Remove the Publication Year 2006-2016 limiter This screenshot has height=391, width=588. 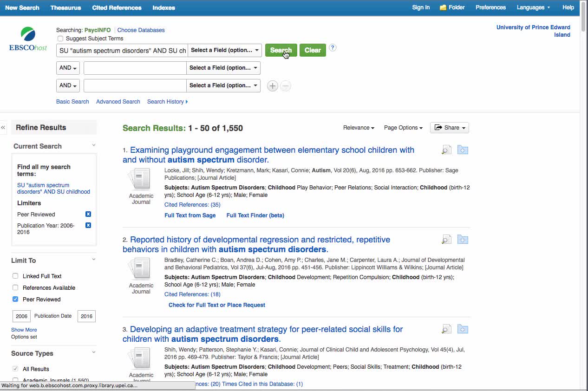coord(88,225)
